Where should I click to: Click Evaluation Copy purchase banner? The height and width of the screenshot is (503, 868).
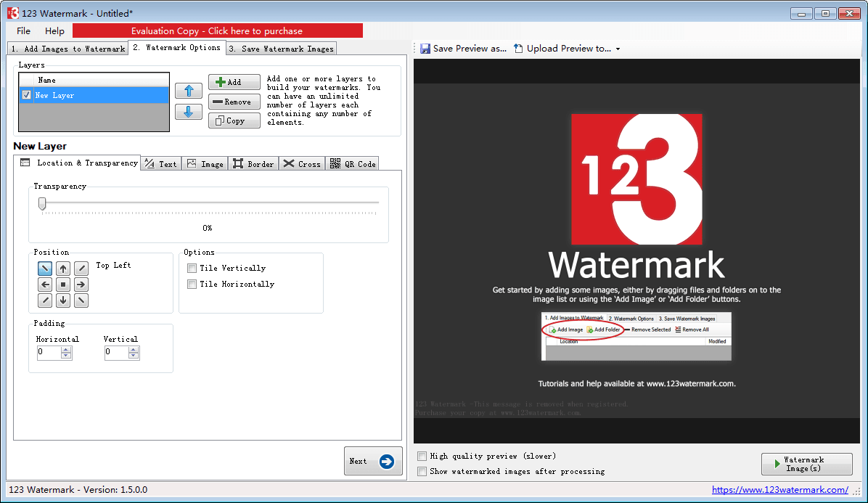click(218, 31)
